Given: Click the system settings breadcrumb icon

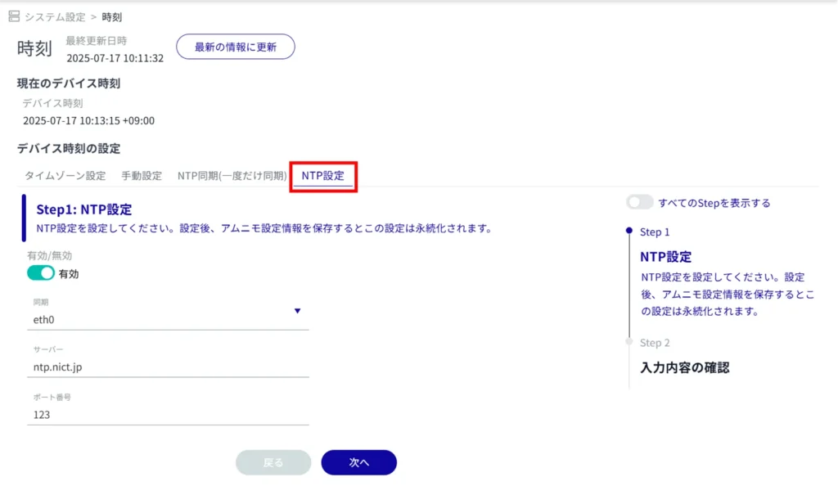Looking at the screenshot, I should point(14,16).
